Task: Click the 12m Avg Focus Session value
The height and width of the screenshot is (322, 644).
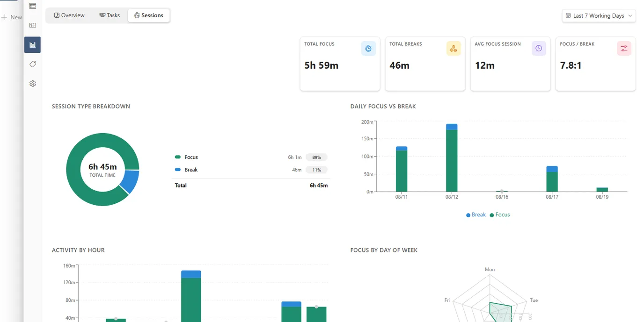Action: tap(485, 65)
